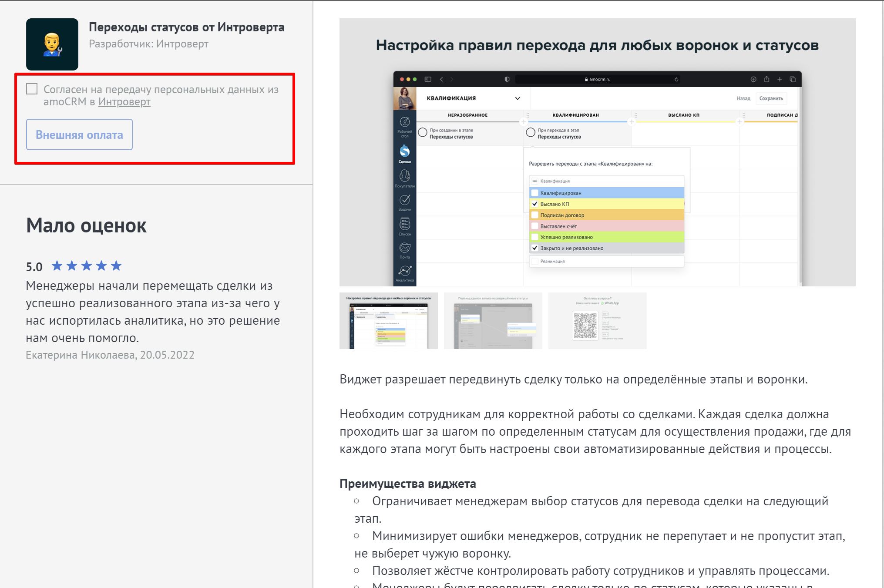Screen dimensions: 884x588
Task: Click share icon in preview browser toolbar
Action: 766,79
